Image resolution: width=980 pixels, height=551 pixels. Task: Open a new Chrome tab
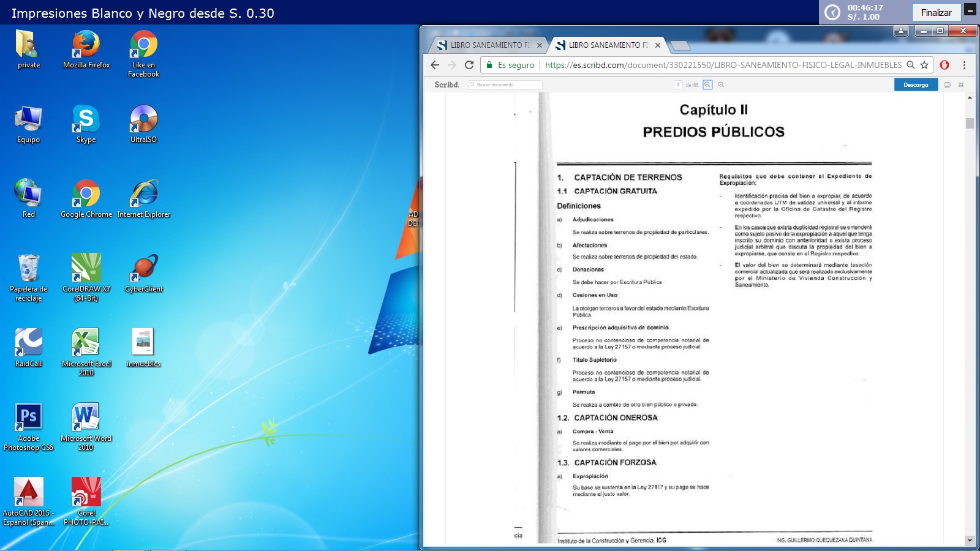pos(680,45)
